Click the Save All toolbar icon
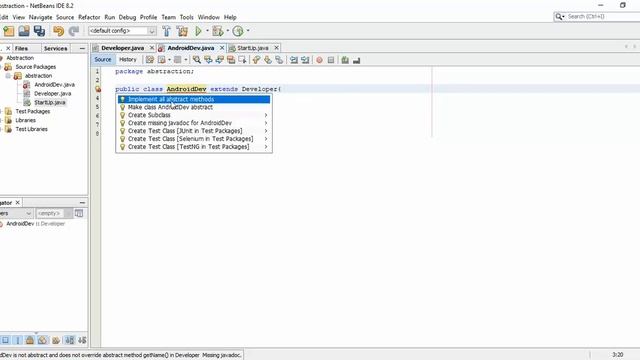 coord(39,31)
